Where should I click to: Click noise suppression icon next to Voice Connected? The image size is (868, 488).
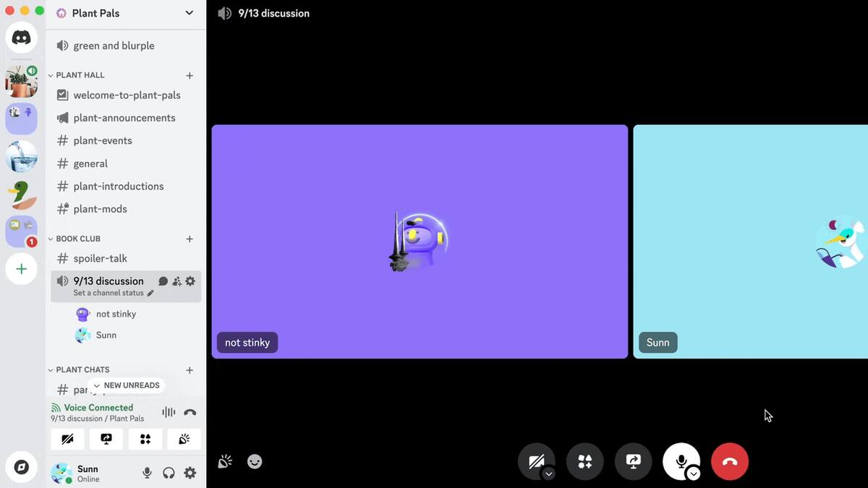point(169,412)
